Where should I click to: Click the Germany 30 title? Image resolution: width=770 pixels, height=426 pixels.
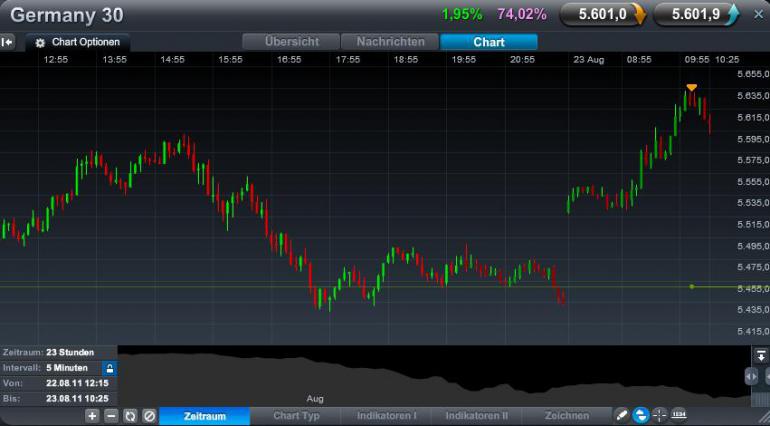(x=67, y=15)
